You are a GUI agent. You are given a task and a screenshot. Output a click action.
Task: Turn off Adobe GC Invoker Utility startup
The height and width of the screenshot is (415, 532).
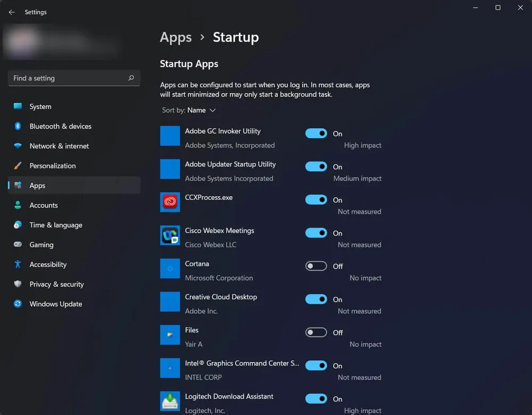316,133
